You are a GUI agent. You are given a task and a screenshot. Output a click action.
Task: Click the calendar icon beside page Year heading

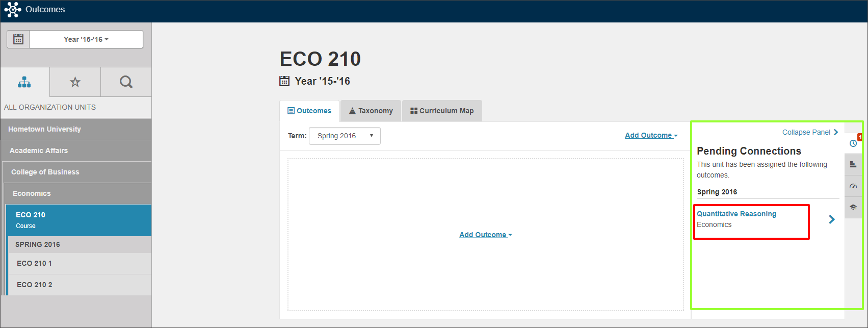coord(284,81)
